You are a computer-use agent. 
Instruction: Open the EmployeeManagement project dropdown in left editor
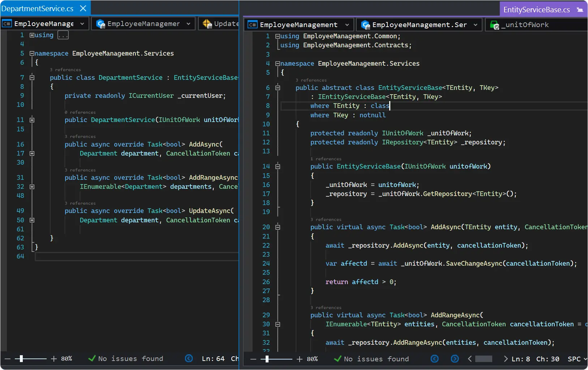click(x=82, y=23)
